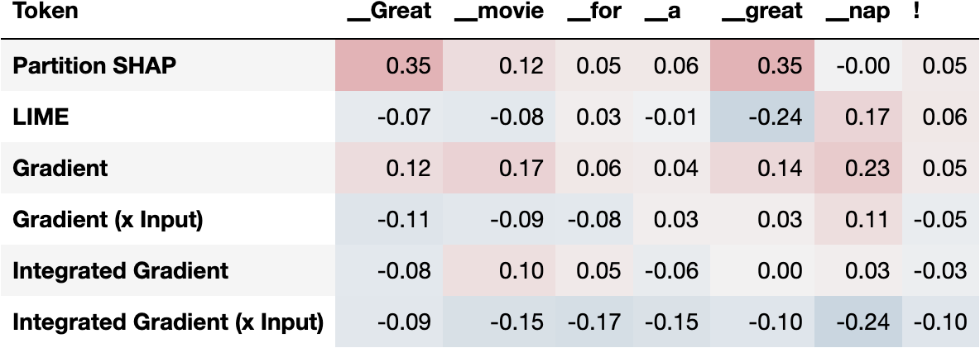Click the Partition SHAP row label
The image size is (980, 348).
tap(94, 67)
